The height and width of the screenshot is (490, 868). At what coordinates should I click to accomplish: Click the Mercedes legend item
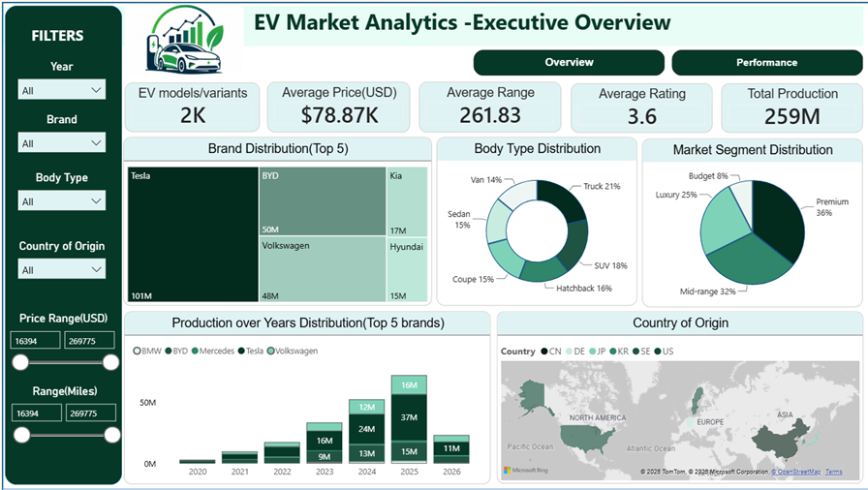pyautogui.click(x=213, y=351)
